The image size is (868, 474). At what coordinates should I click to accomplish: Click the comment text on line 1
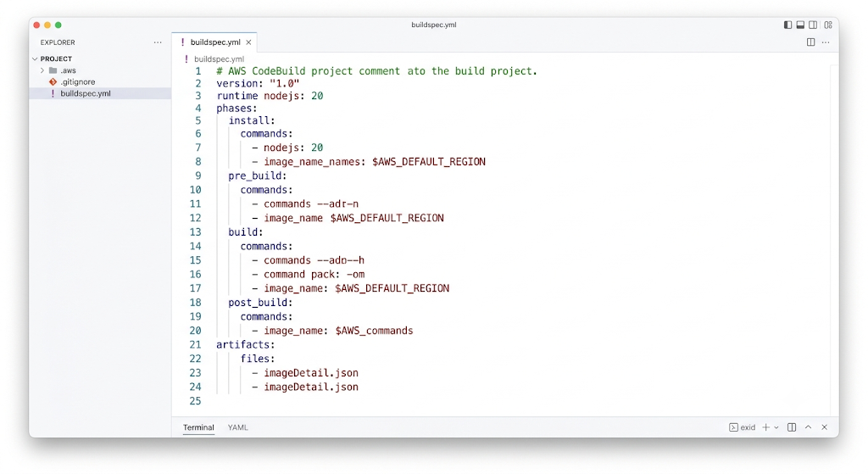(x=376, y=71)
